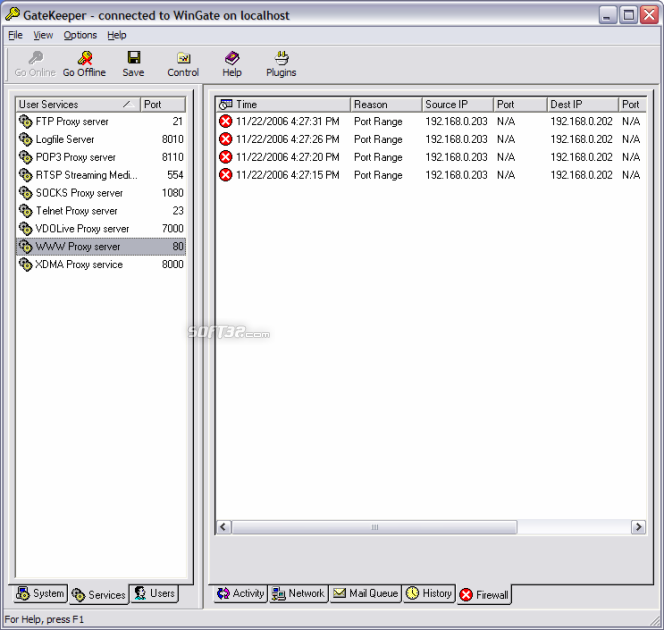This screenshot has height=630, width=664.
Task: Click 'Port Range' reason in 4:27:26 PM row
Action: [x=378, y=139]
